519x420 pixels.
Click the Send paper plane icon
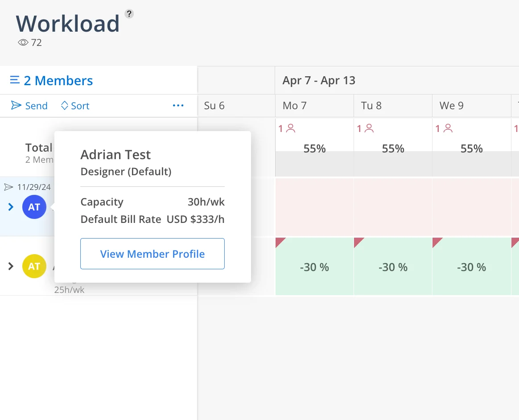pos(16,106)
